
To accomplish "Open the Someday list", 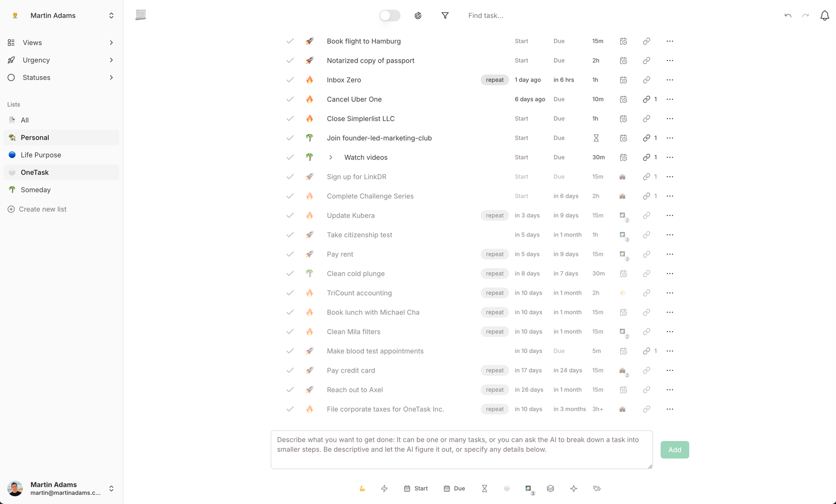I will (36, 190).
